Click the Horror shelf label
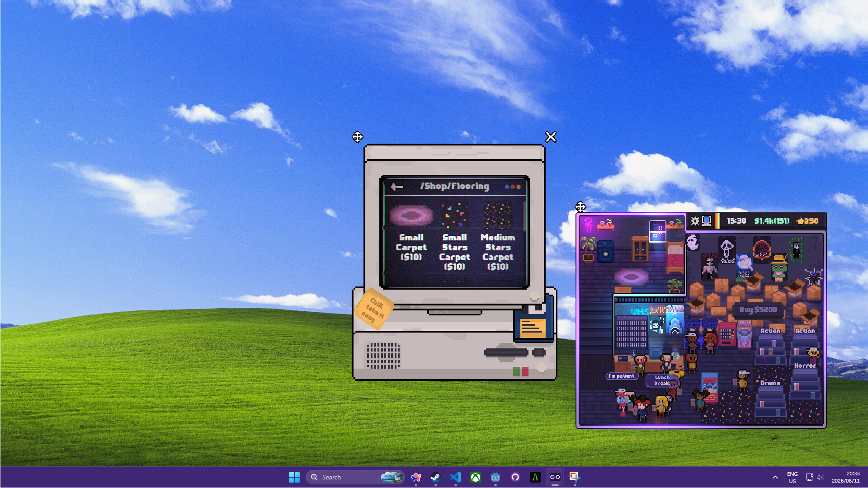 (805, 366)
